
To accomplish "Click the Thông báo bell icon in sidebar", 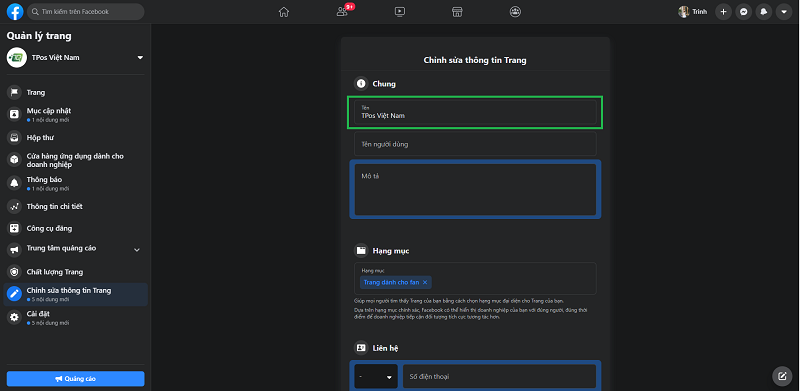I will click(x=14, y=183).
